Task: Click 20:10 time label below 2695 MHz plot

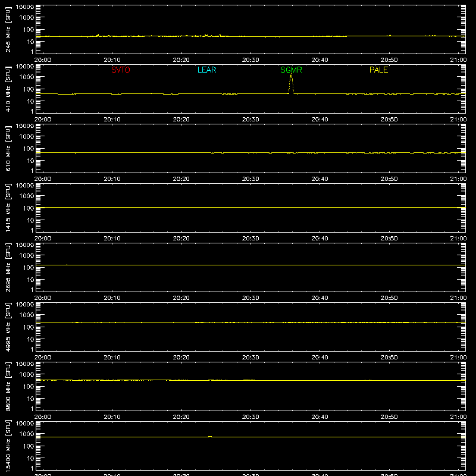Action: point(112,298)
